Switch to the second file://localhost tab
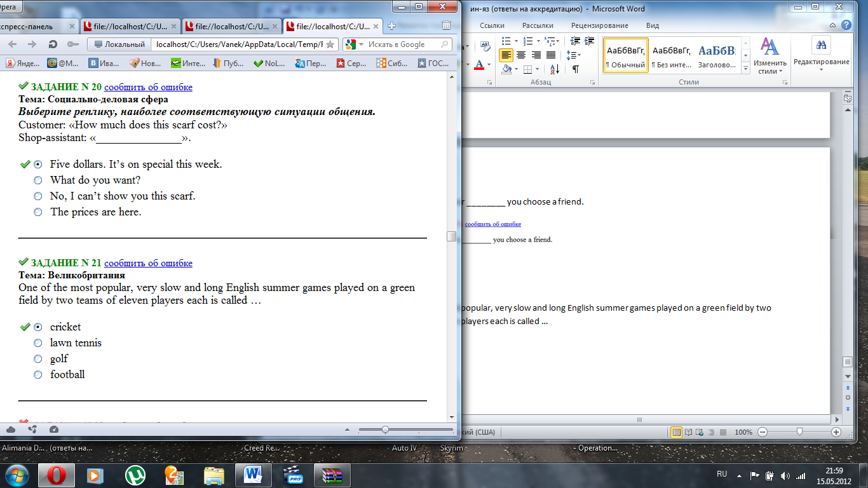The height and width of the screenshot is (488, 868). coord(232,26)
